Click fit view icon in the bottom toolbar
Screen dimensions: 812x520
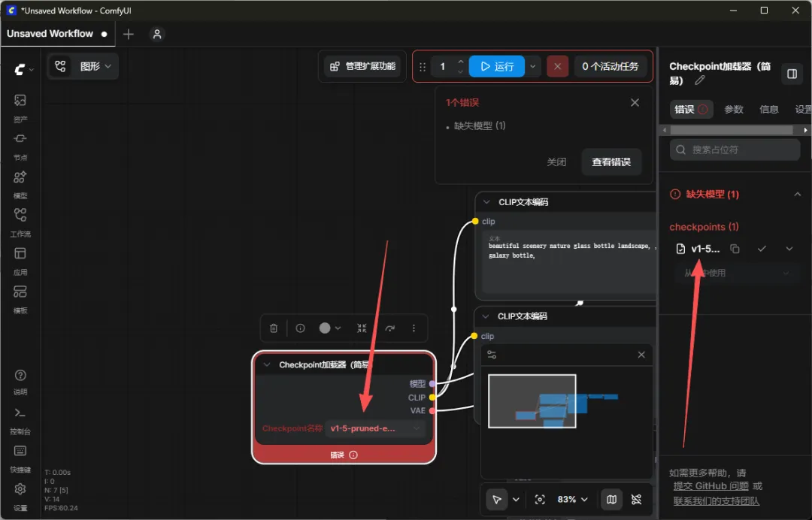pyautogui.click(x=540, y=499)
